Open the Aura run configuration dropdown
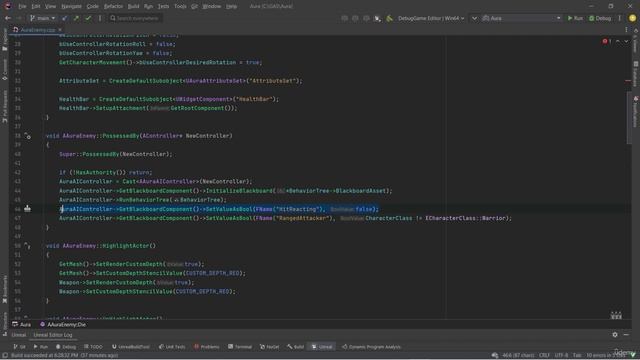This screenshot has height=360, width=640. pyautogui.click(x=522, y=18)
